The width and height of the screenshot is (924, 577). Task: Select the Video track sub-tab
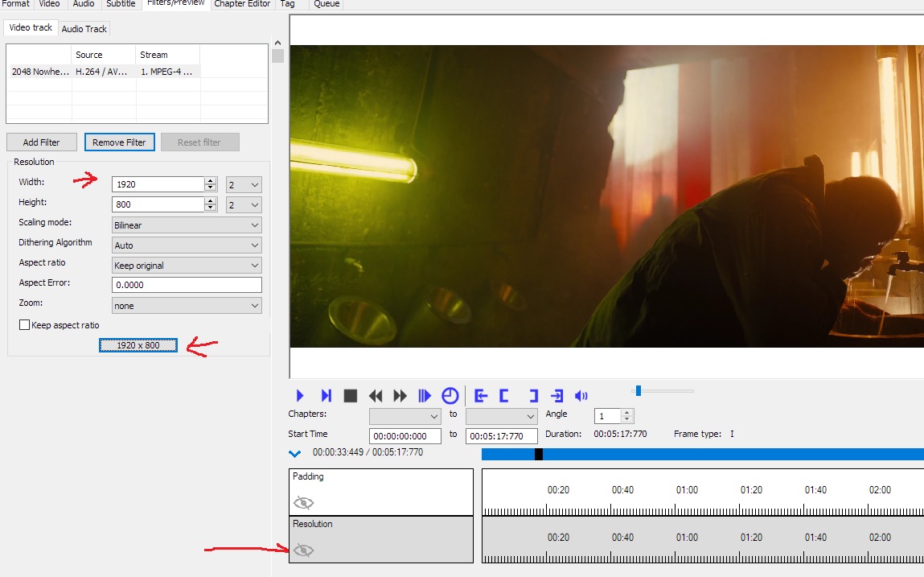click(31, 27)
